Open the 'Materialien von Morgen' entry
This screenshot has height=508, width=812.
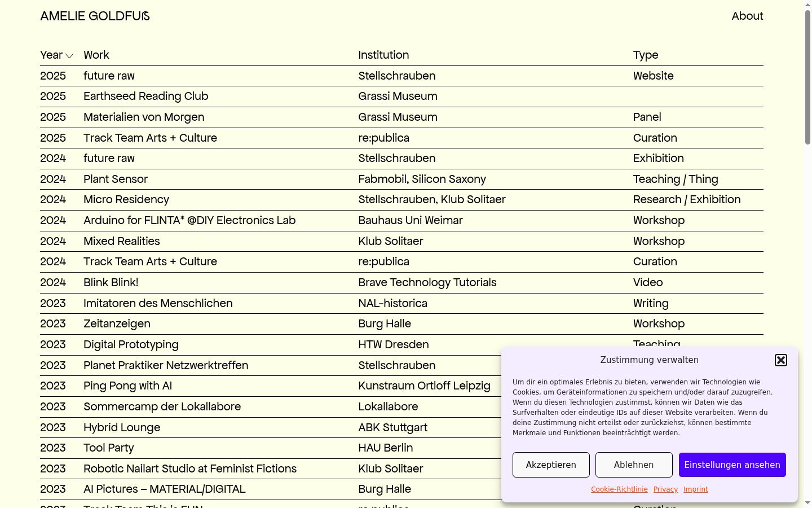[x=144, y=117]
